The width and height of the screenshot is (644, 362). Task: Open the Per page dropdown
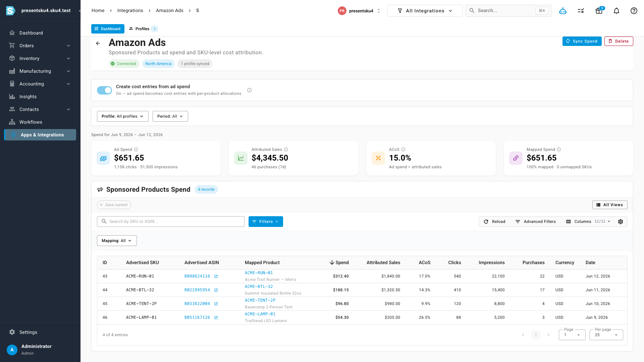[606, 335]
